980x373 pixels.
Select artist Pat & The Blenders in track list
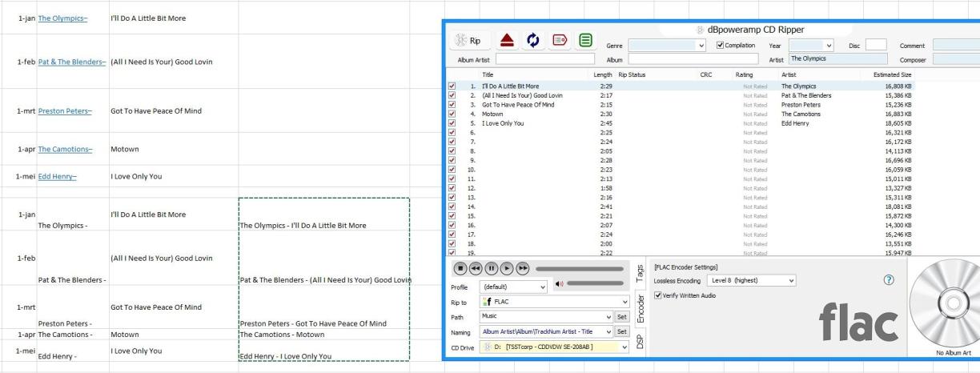point(805,95)
